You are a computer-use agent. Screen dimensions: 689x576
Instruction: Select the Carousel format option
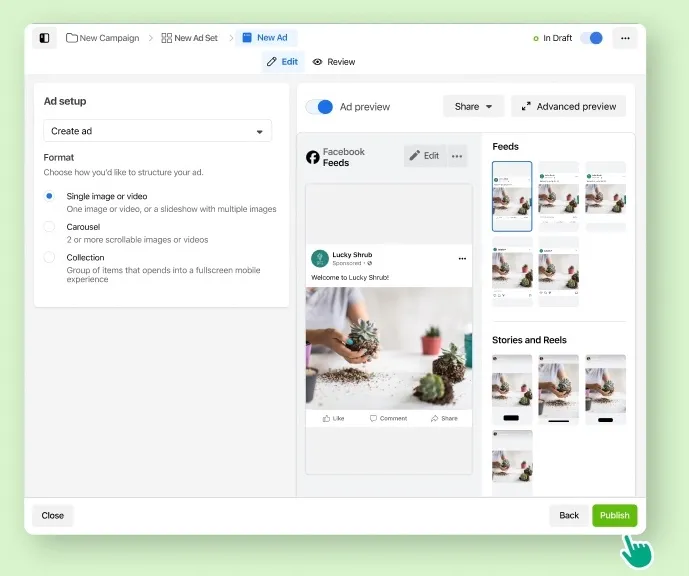[x=49, y=227]
